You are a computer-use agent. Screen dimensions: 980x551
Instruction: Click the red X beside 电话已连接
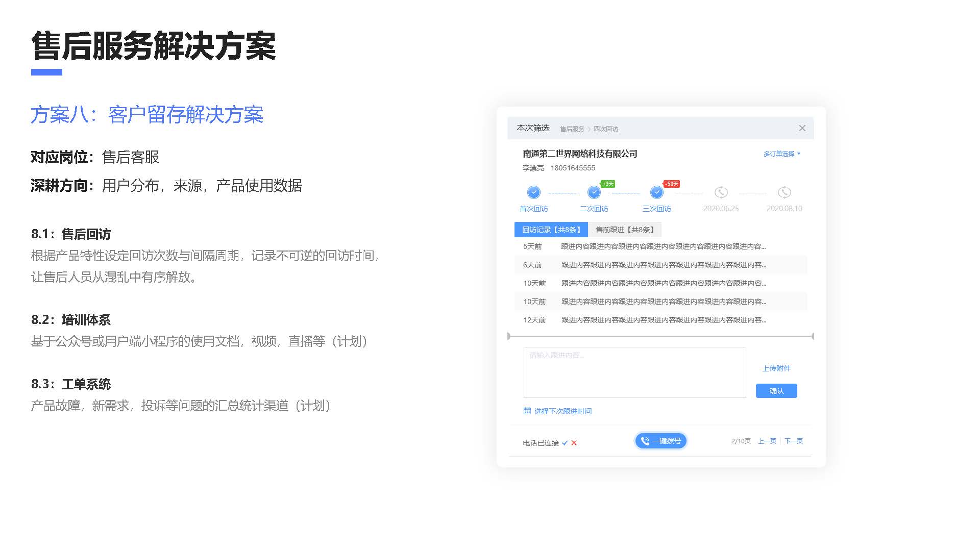click(574, 443)
